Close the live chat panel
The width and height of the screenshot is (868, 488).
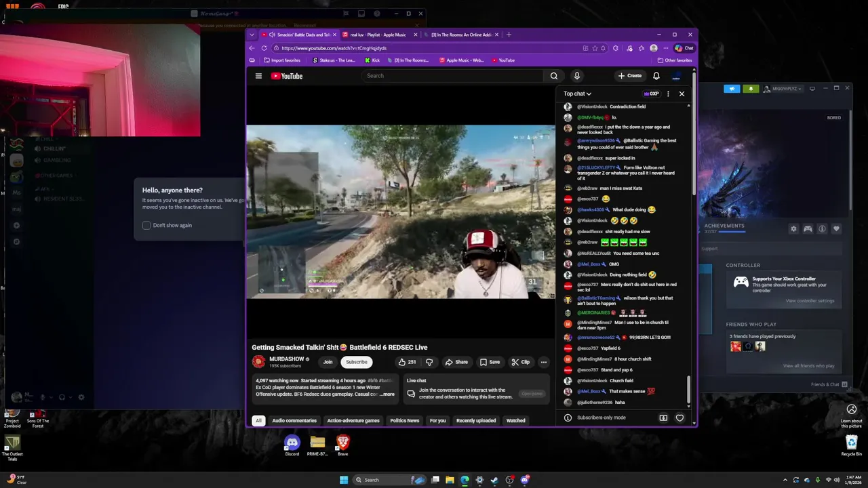tap(682, 94)
